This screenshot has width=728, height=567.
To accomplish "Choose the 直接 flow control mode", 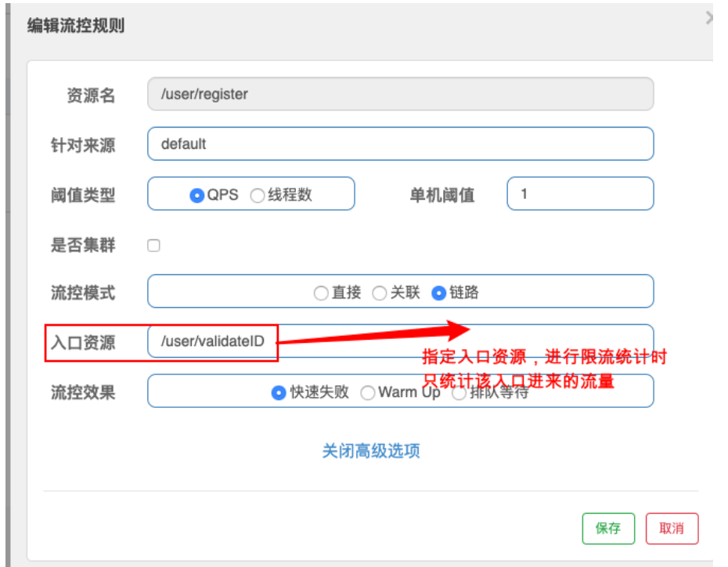I will 321,291.
